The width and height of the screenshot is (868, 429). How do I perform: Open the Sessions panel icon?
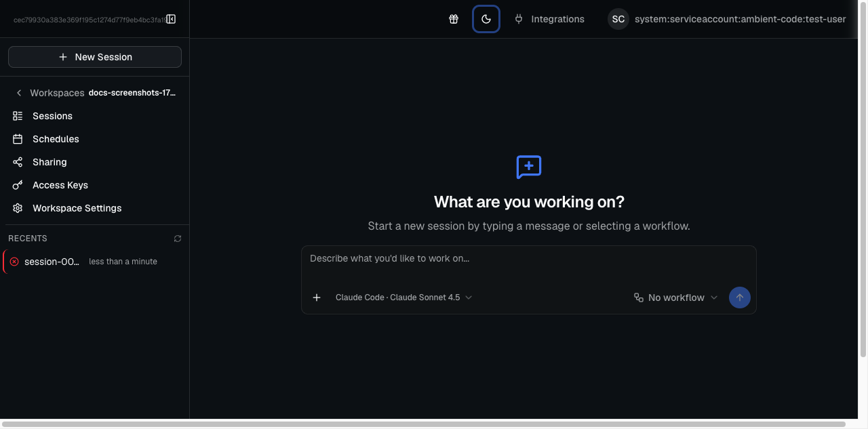click(18, 115)
